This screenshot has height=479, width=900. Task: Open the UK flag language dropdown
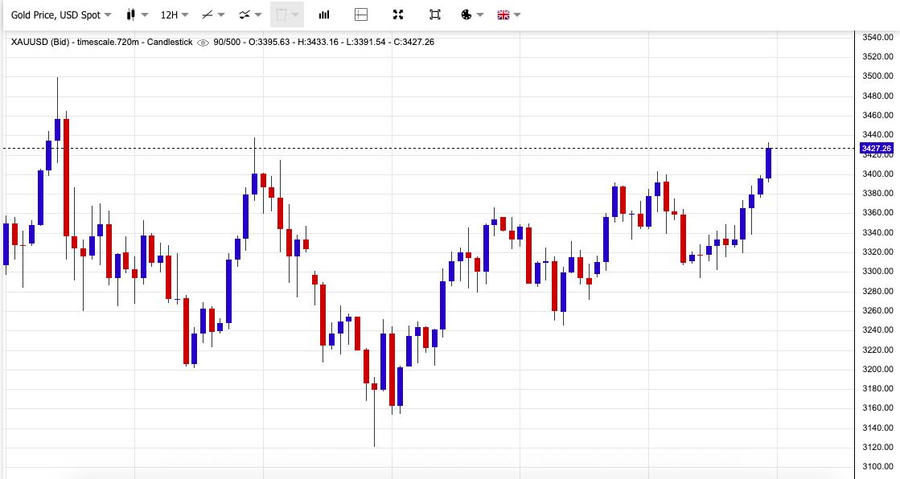pos(504,15)
